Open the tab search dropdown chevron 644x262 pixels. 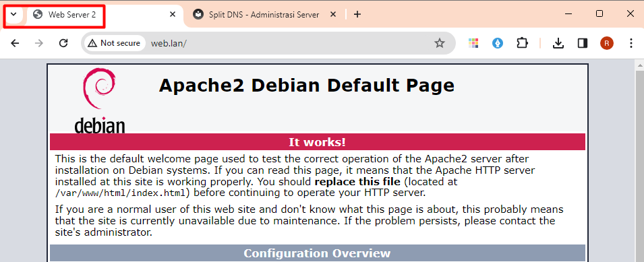[13, 14]
